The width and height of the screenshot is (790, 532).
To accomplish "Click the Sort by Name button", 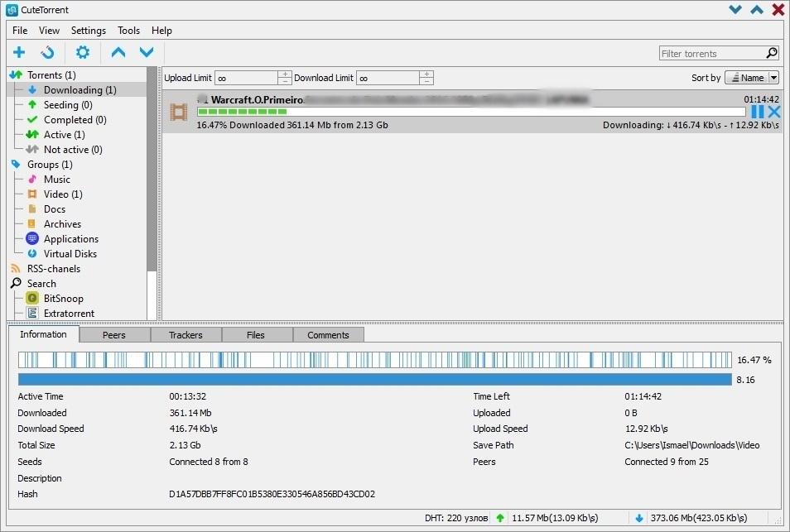I will [747, 78].
